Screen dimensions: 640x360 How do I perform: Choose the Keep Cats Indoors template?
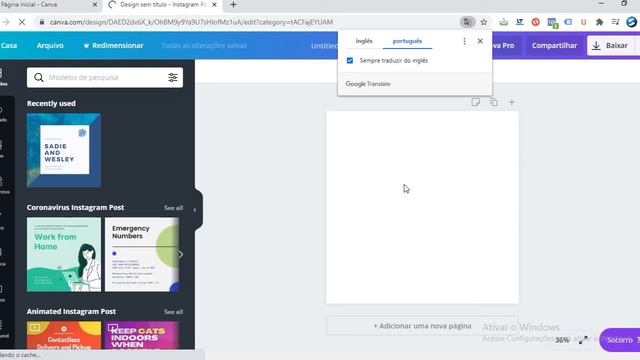[142, 336]
